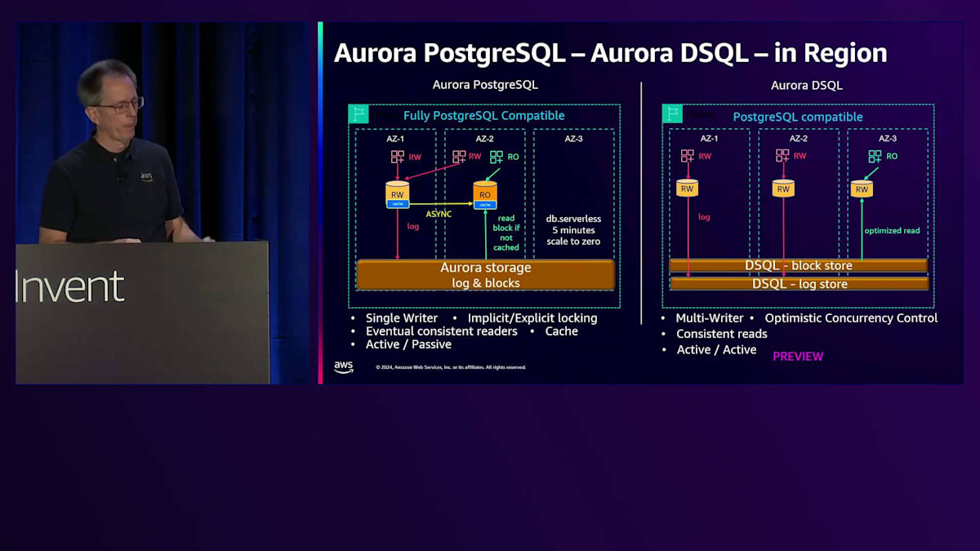Click the 'db.serverless 5 minutes scale to zero' text

(x=574, y=230)
